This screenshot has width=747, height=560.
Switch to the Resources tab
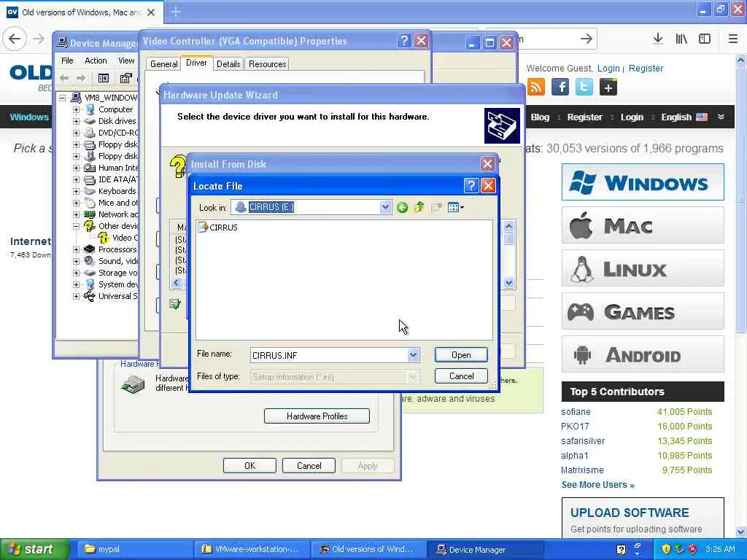click(x=267, y=64)
